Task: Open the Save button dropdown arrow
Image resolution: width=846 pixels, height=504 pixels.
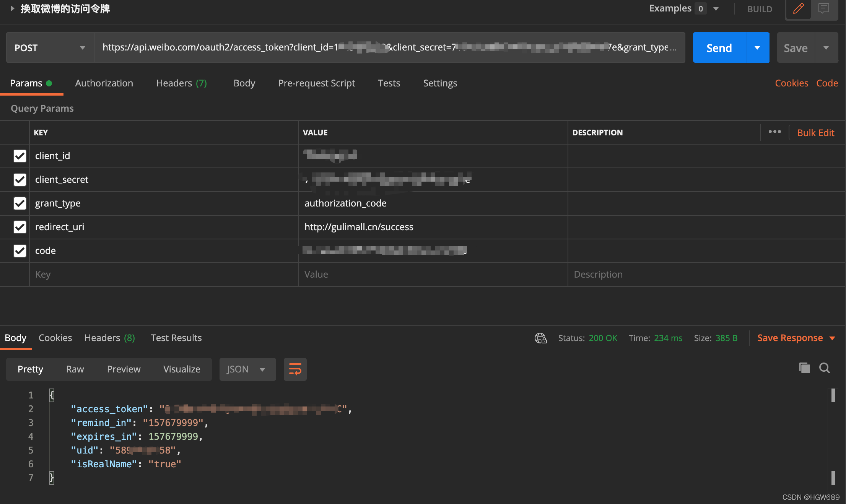Action: pos(826,47)
